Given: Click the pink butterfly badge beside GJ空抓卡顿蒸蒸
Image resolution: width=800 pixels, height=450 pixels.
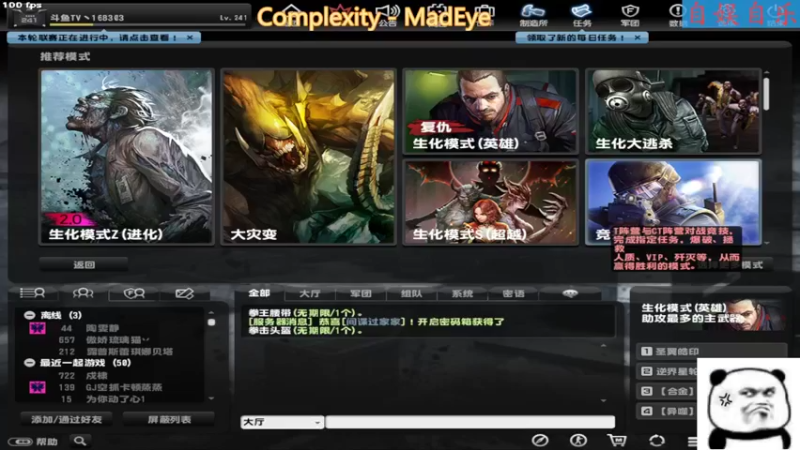Looking at the screenshot, I should pyautogui.click(x=37, y=387).
